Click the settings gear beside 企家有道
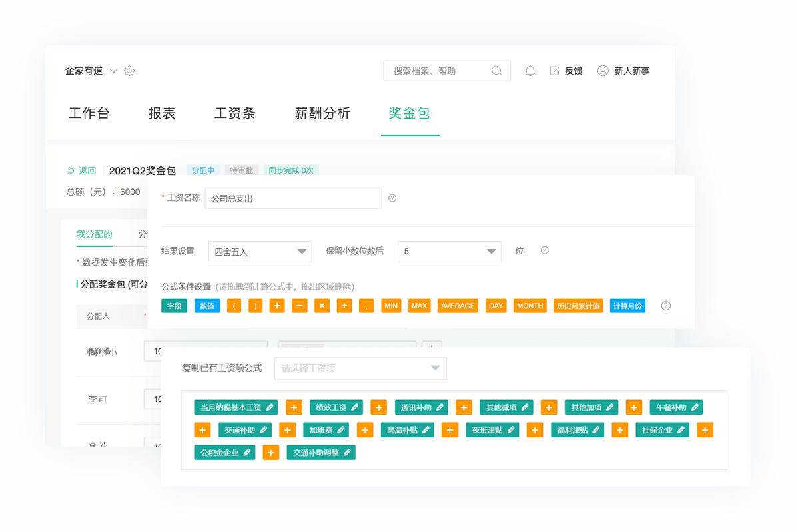796x532 pixels. [x=129, y=71]
